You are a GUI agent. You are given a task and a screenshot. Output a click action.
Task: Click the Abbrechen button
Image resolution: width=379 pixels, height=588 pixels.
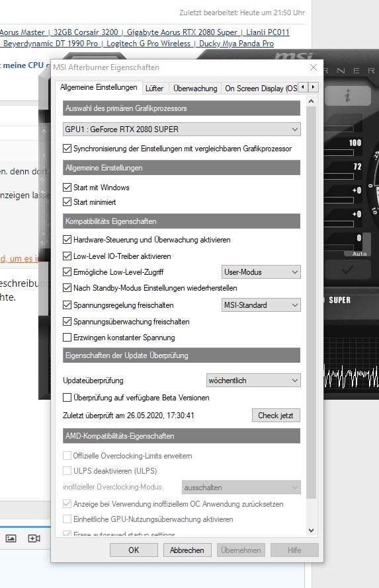coord(187,550)
